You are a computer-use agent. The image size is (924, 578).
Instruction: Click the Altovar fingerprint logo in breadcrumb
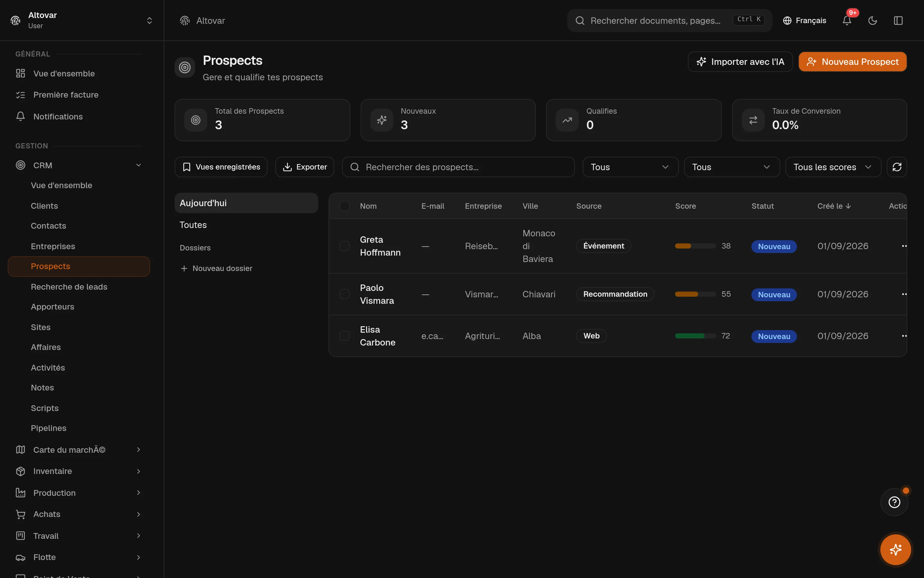pos(185,21)
